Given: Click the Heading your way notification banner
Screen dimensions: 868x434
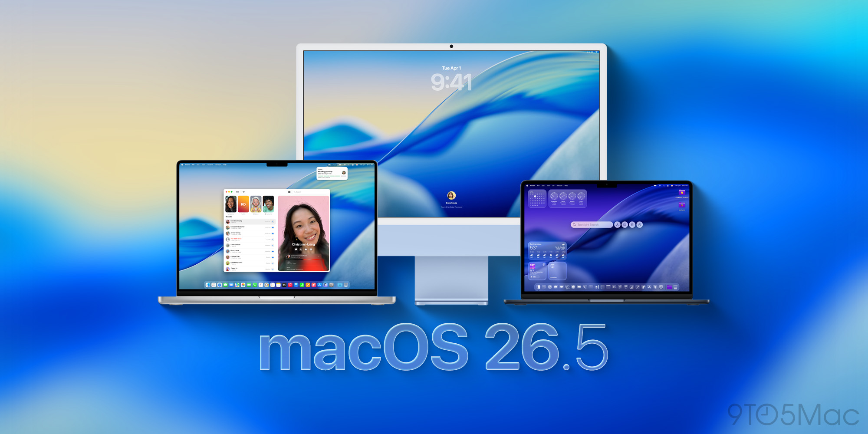Looking at the screenshot, I should (x=332, y=173).
